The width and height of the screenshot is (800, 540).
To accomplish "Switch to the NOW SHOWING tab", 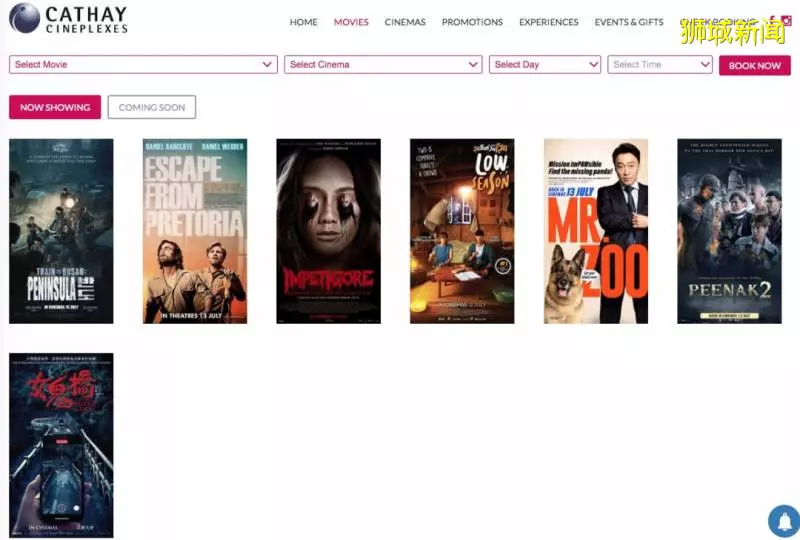I will click(x=55, y=107).
